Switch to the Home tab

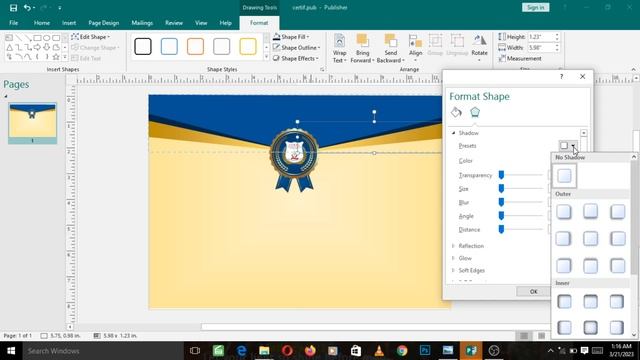click(42, 23)
